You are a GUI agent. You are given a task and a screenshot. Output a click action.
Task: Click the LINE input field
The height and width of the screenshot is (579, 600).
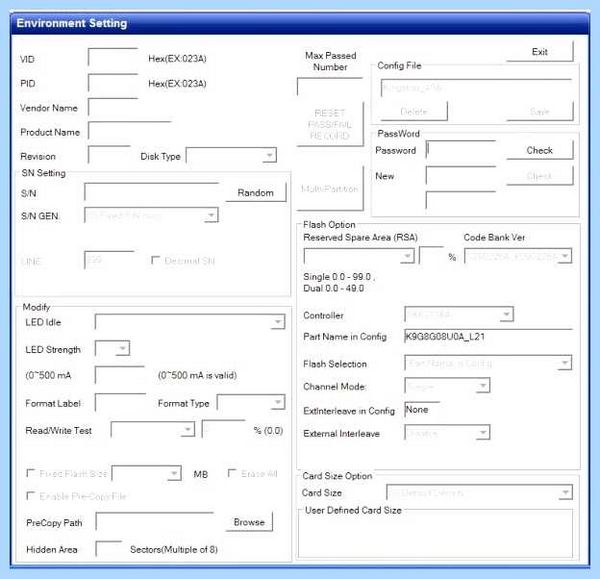[109, 260]
